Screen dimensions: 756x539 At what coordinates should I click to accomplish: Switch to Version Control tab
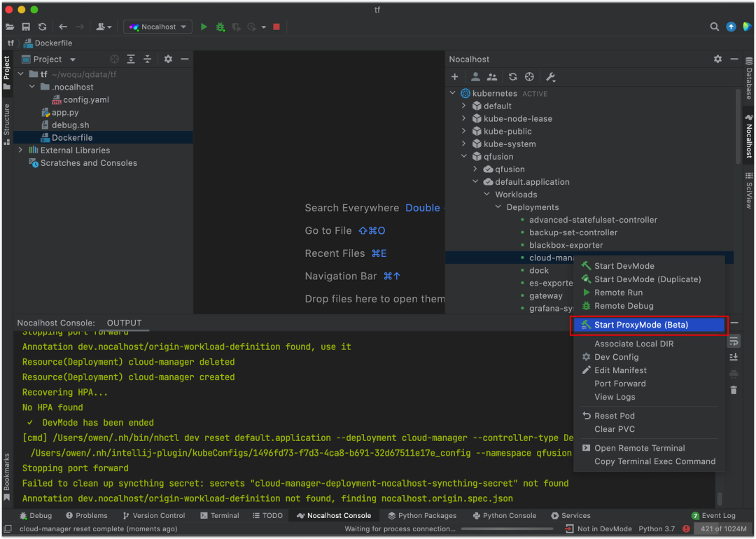pyautogui.click(x=154, y=515)
